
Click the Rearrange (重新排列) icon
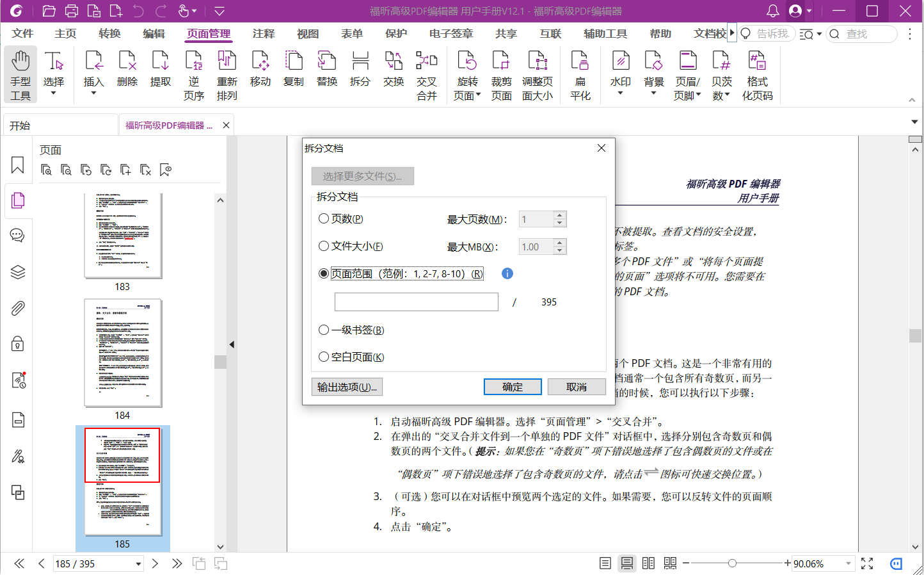227,75
